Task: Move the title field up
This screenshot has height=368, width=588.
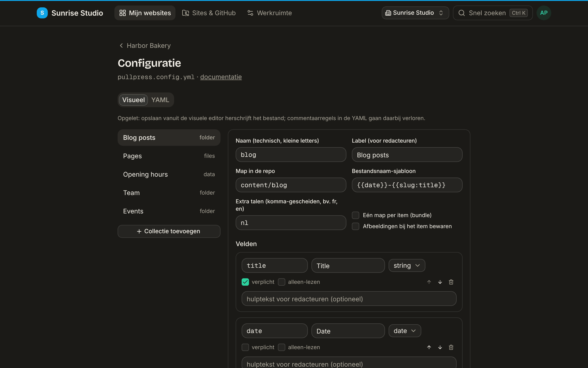Action: coord(429,282)
